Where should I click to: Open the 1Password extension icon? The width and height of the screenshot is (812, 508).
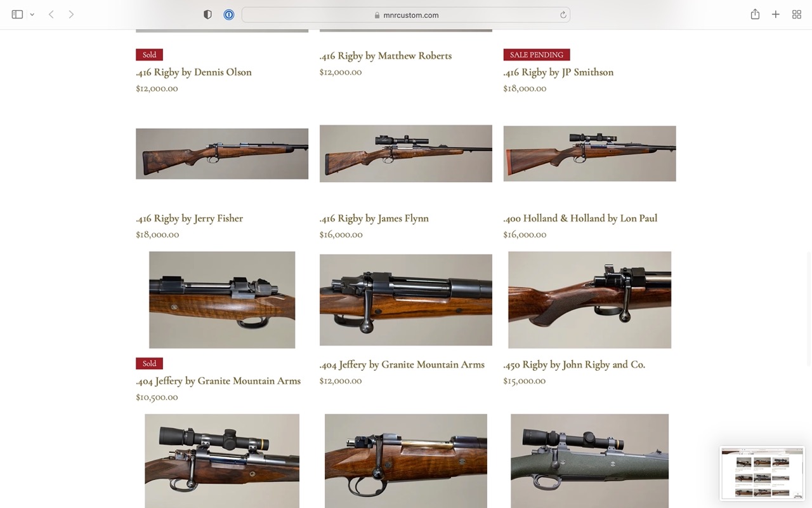click(229, 15)
